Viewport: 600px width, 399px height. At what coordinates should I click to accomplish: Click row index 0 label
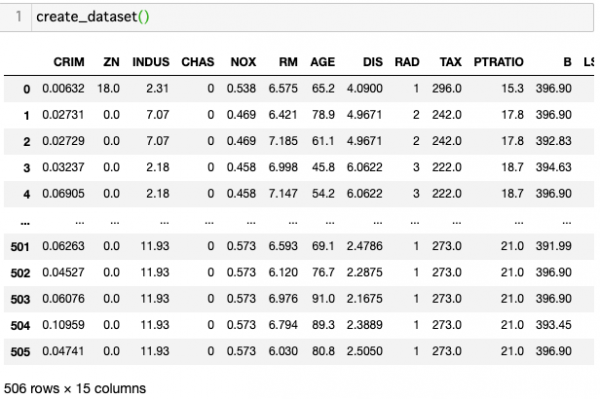pyautogui.click(x=26, y=89)
